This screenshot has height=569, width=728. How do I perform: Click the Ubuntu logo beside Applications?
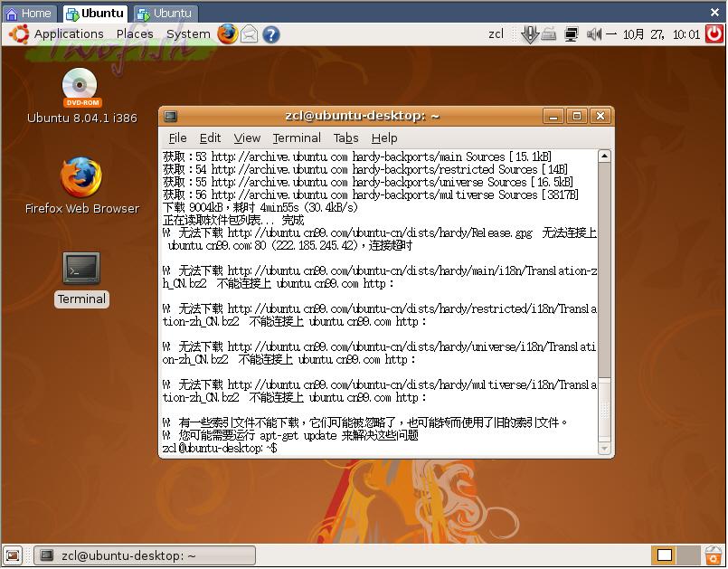point(19,34)
